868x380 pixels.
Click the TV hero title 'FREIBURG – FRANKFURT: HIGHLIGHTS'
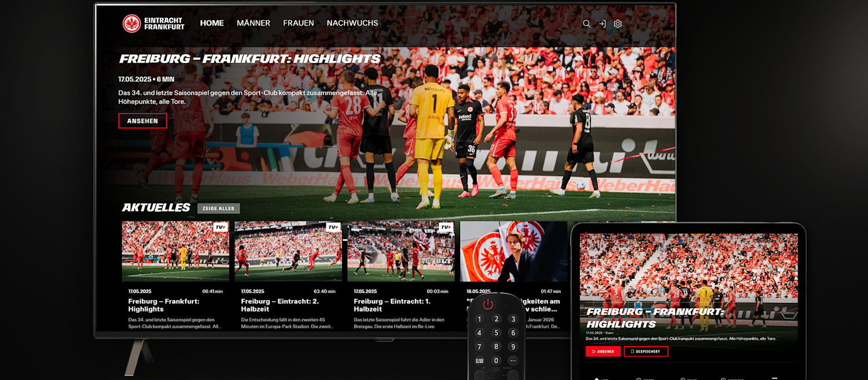tap(250, 59)
